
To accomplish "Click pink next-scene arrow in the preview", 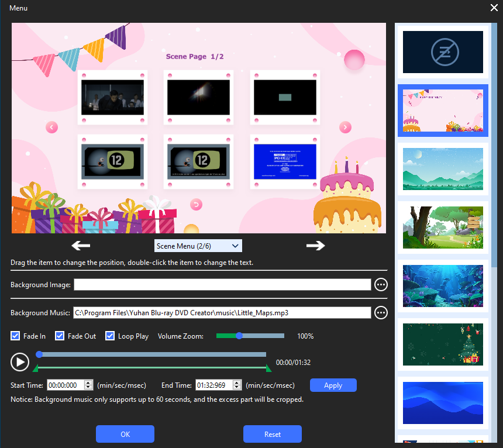I will (345, 127).
